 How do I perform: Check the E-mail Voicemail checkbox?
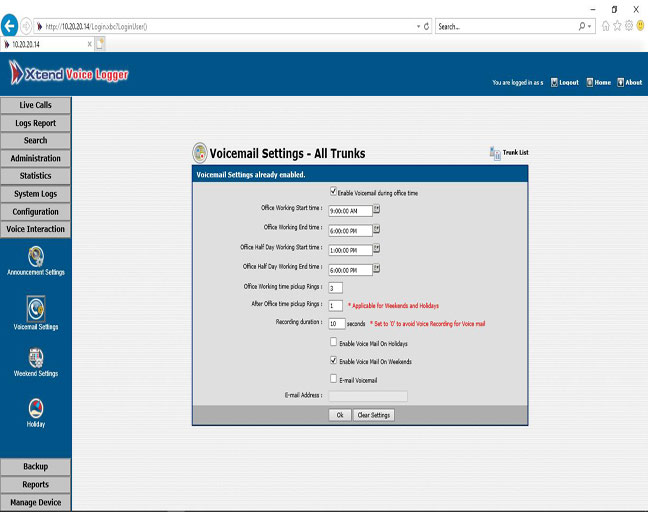point(334,379)
